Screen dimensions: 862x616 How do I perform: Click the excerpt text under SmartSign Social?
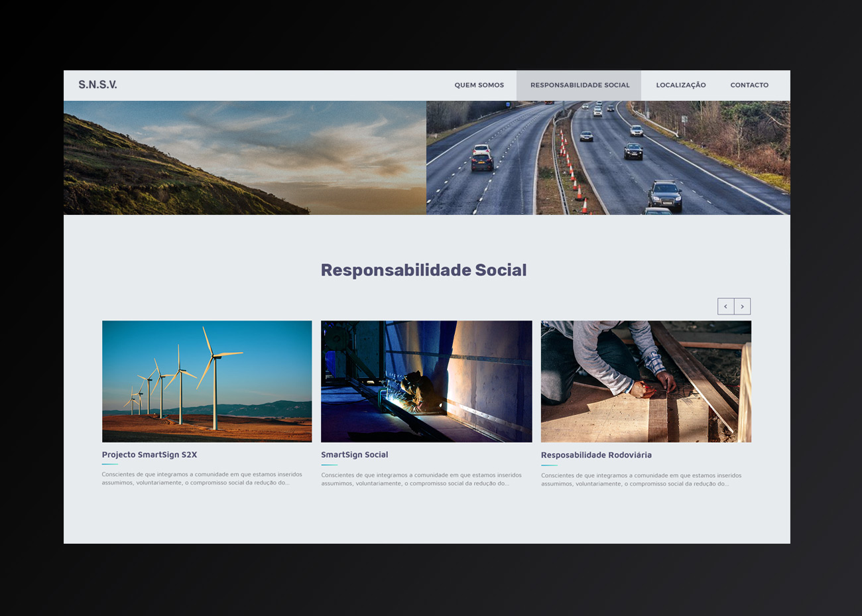coord(421,479)
